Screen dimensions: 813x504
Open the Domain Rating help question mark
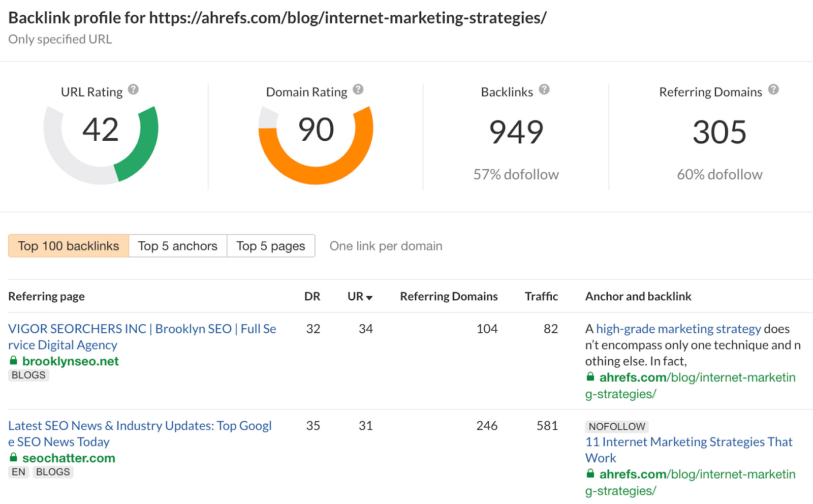coord(358,89)
